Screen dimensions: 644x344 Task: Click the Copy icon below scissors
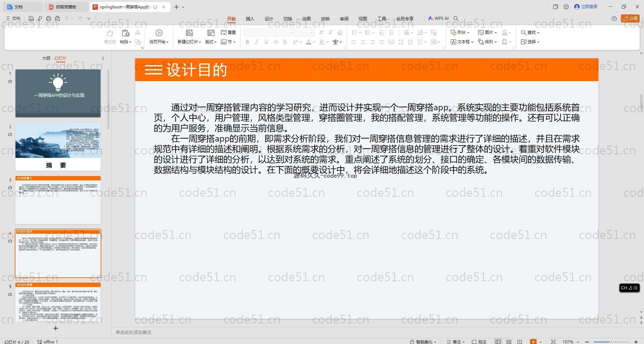tap(138, 42)
